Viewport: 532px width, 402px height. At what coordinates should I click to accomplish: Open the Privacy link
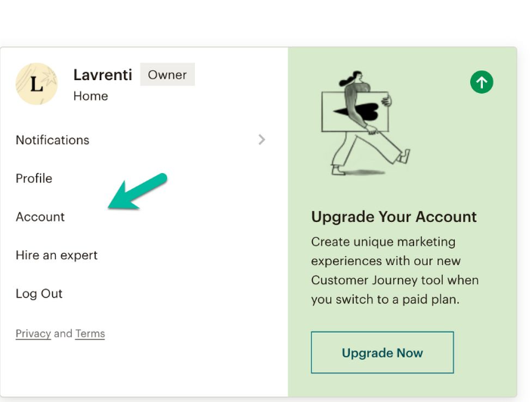[33, 333]
